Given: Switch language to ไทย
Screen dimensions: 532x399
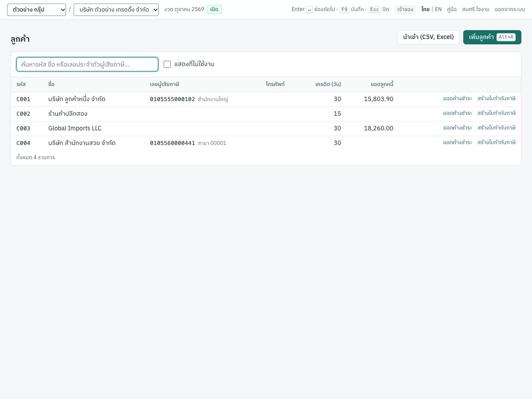Looking at the screenshot, I should [x=425, y=9].
